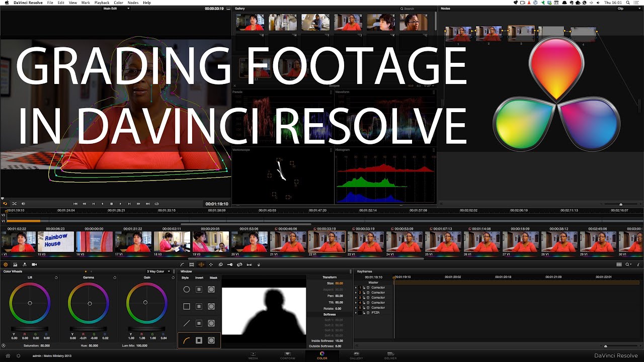Toggle lock on Corrector 1 keyframe track
644x362 pixels.
364,288
